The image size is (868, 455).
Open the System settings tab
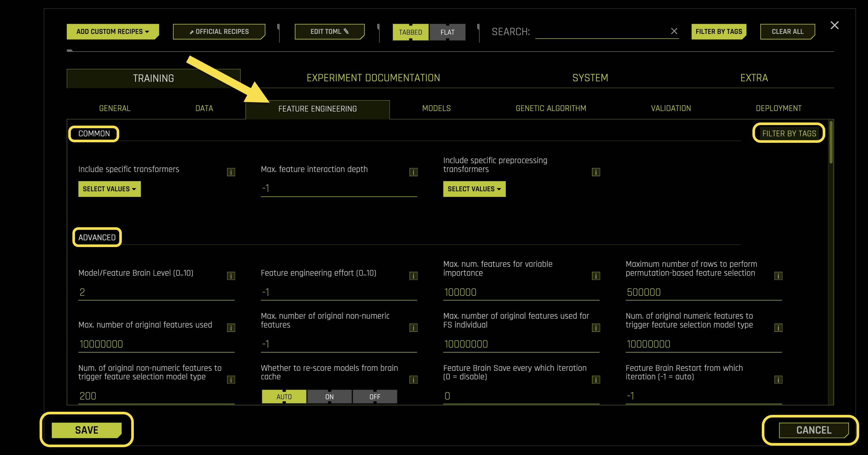pyautogui.click(x=590, y=78)
